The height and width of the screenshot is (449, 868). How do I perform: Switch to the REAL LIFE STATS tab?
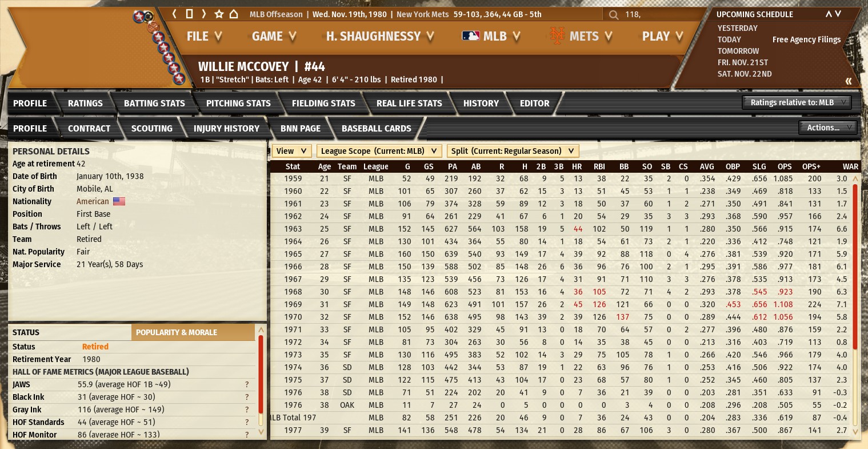(x=409, y=104)
